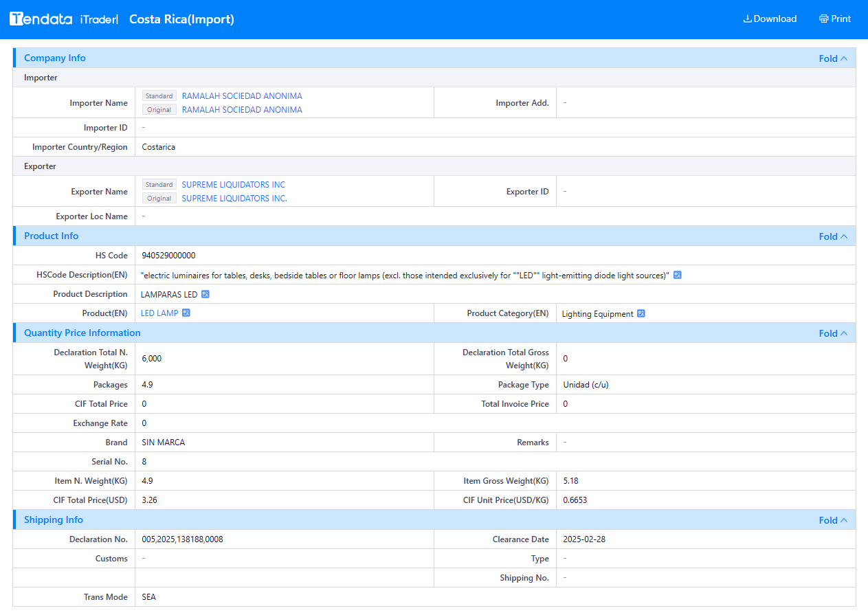
Task: Follow the LED LAMP product link
Action: 159,313
